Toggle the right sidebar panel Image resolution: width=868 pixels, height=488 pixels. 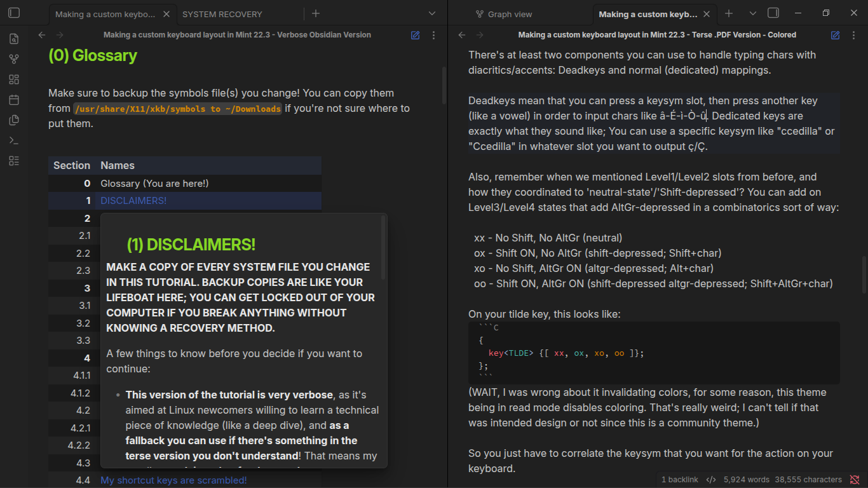pyautogui.click(x=773, y=13)
